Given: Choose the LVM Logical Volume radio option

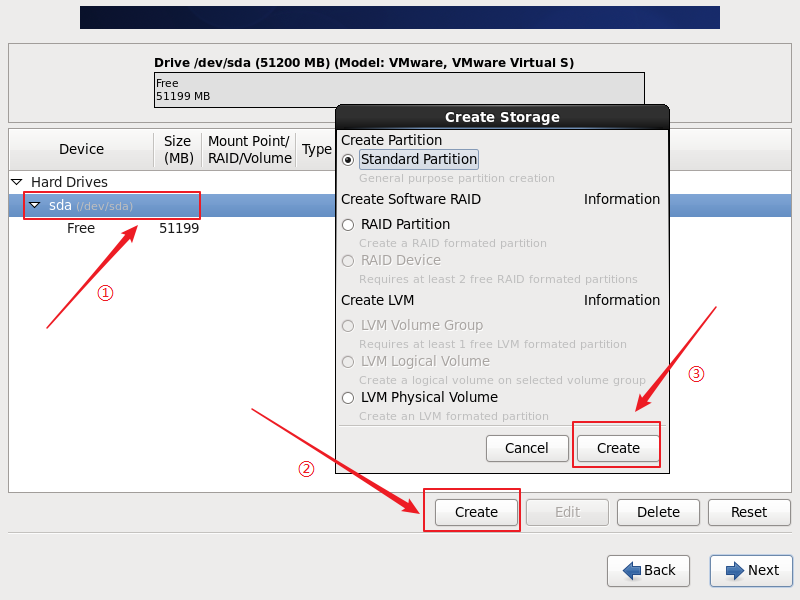Looking at the screenshot, I should click(x=348, y=362).
